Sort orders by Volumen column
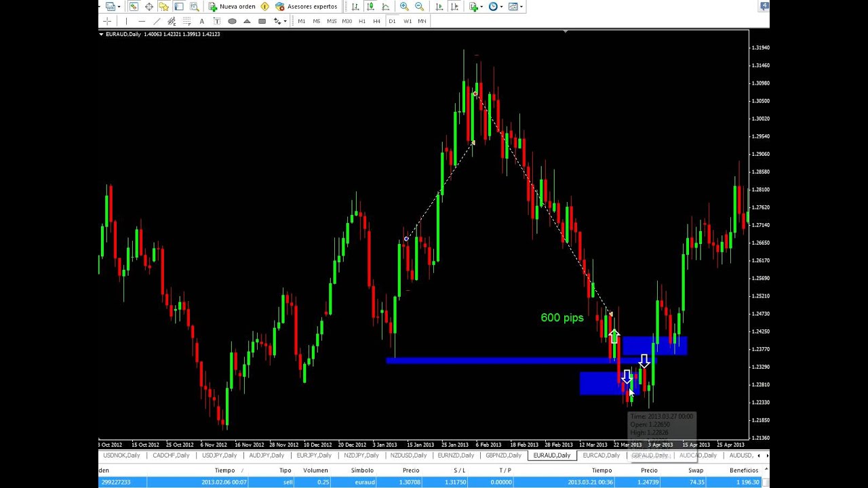Screen dimensions: 868x488 tap(315, 470)
